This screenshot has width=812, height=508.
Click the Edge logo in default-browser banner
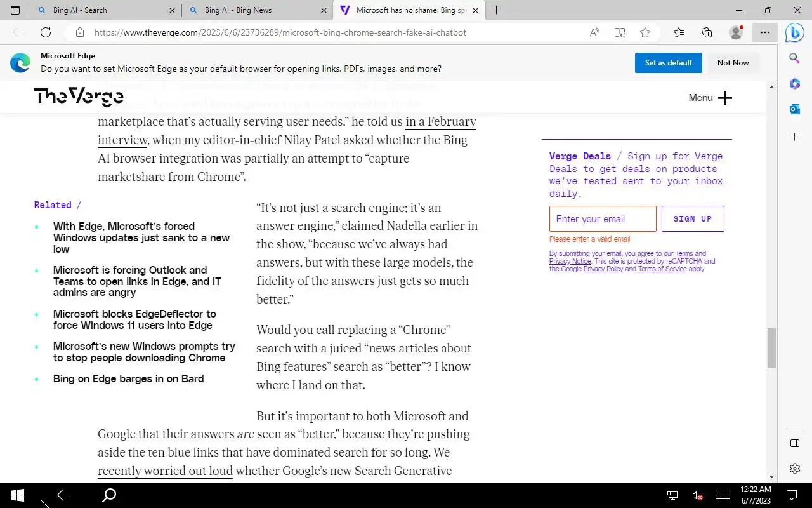tap(20, 63)
